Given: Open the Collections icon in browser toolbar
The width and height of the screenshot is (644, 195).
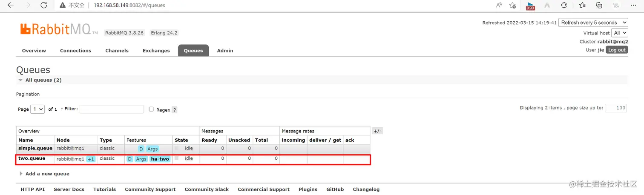Looking at the screenshot, I should (599, 5).
